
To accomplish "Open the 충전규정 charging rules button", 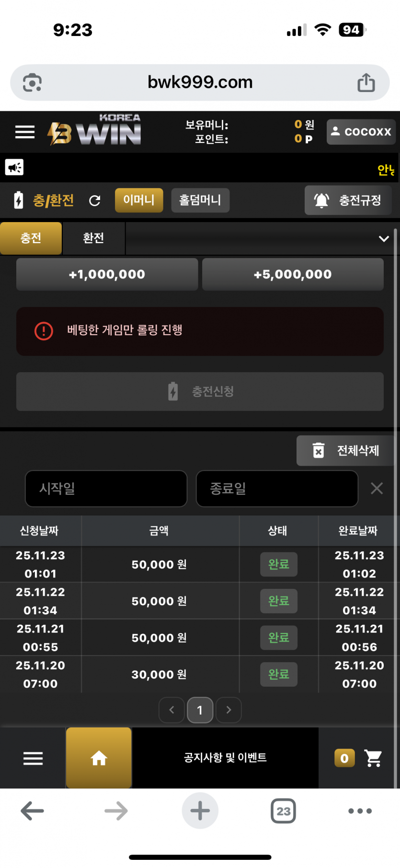I will pyautogui.click(x=348, y=200).
